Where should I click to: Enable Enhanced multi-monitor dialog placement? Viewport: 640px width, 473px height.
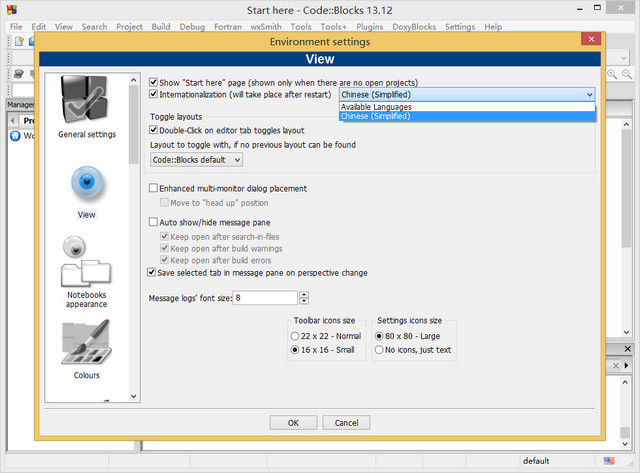tap(153, 188)
